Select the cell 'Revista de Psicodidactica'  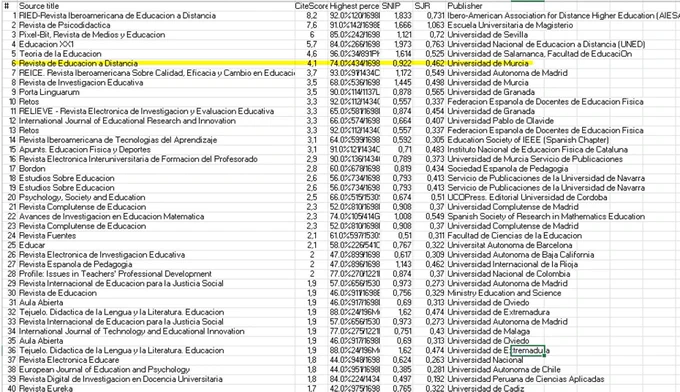click(65, 25)
